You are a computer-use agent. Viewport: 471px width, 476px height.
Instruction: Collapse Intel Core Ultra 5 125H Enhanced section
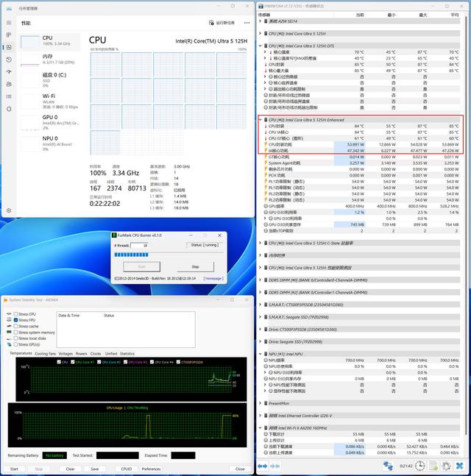[261, 120]
